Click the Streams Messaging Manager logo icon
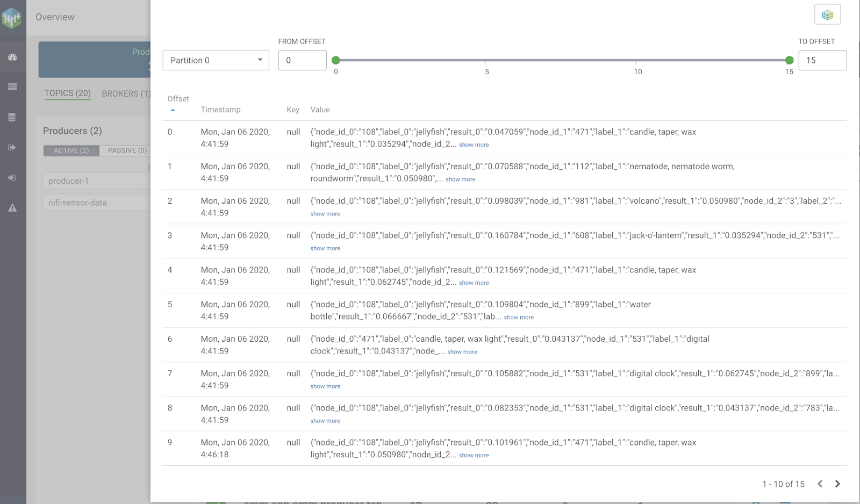The width and height of the screenshot is (860, 504). 12,18
